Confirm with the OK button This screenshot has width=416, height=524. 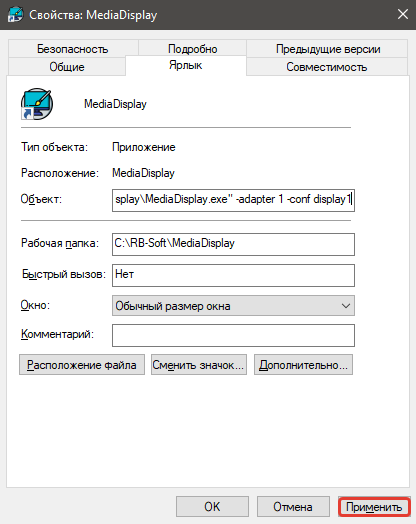click(x=212, y=507)
